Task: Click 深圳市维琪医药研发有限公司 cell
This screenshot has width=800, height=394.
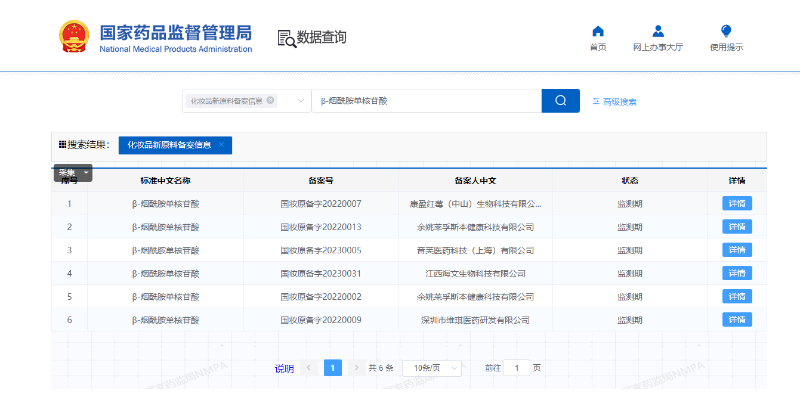Action: (476, 320)
